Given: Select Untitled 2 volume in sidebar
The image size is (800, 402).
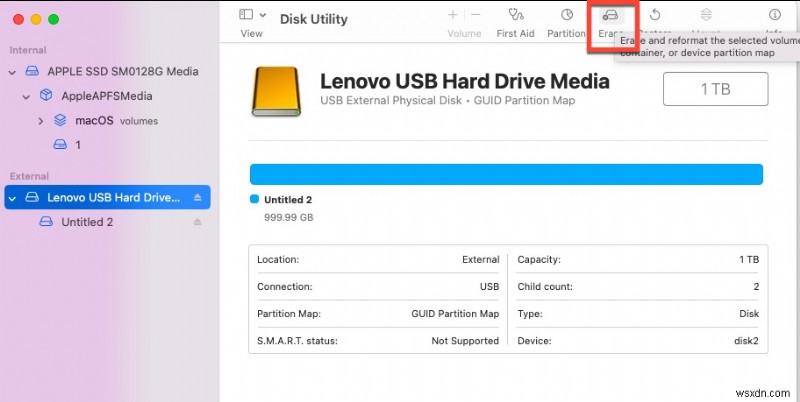Looking at the screenshot, I should pyautogui.click(x=87, y=222).
